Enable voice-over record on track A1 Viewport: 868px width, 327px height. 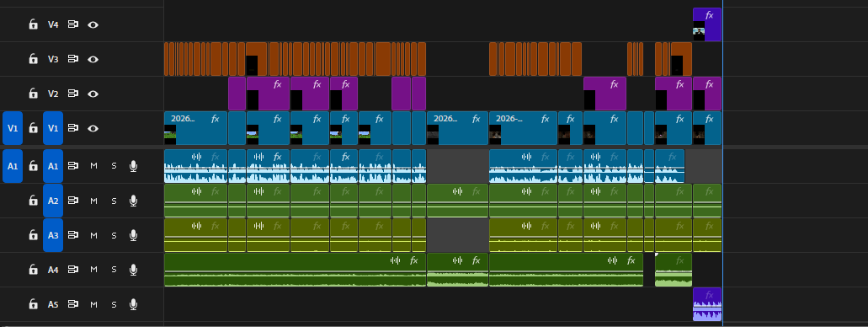coord(133,166)
